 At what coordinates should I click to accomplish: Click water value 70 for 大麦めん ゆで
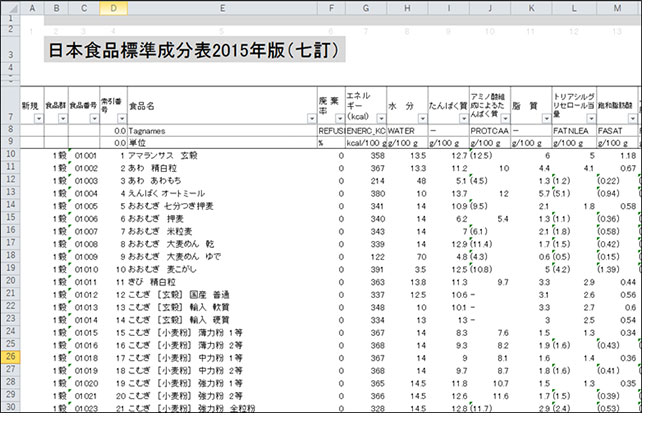click(407, 257)
